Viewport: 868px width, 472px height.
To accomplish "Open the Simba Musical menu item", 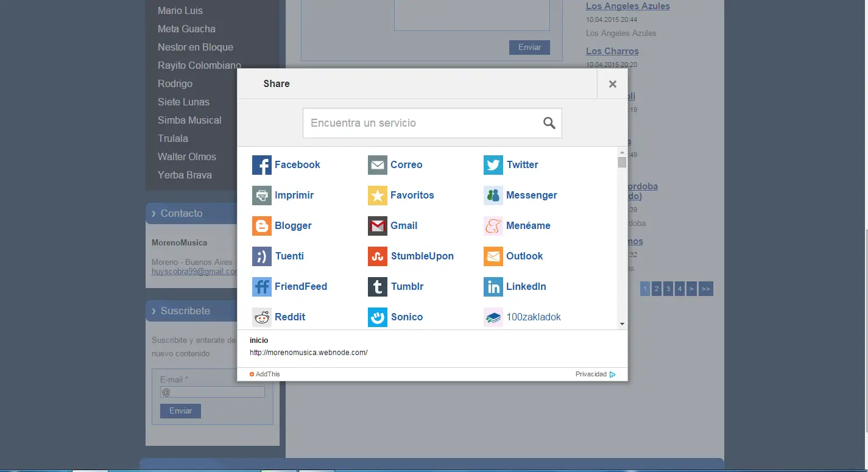I will [189, 121].
